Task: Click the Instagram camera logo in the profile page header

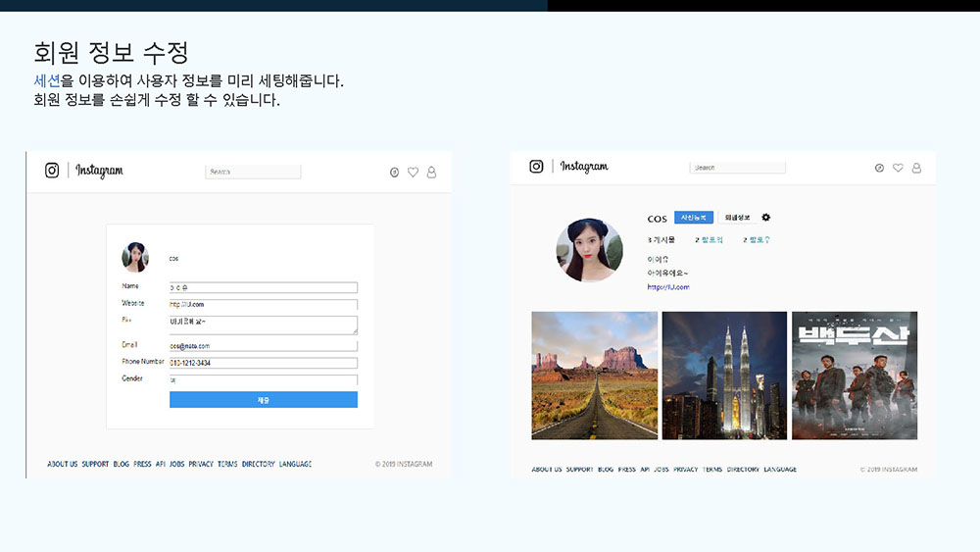Action: [536, 167]
